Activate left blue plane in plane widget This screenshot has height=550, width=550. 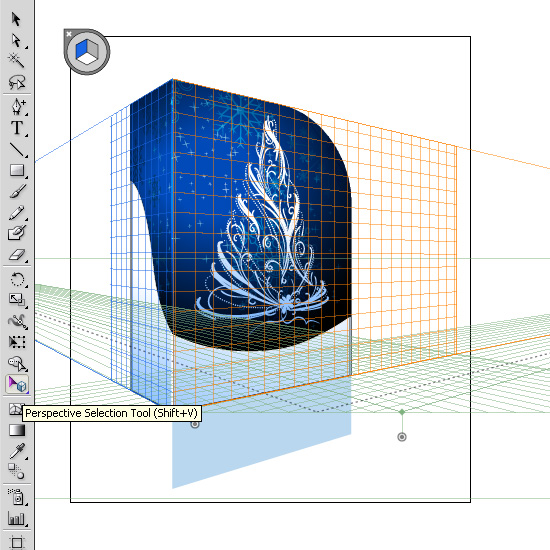[x=81, y=48]
